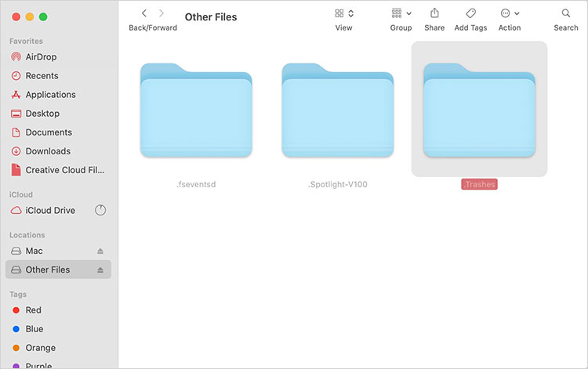Go back to previous folder
Screen dimensions: 588x369
[144, 13]
